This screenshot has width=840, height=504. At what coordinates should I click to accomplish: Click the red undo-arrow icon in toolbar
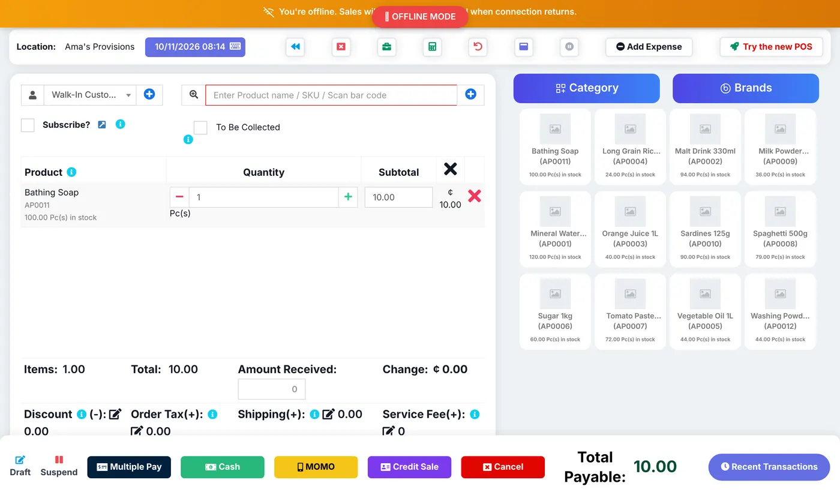tap(478, 47)
